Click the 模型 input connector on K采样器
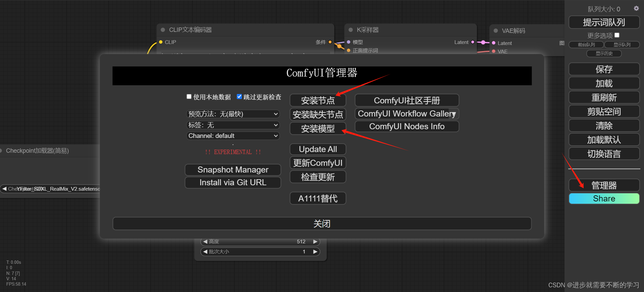The width and height of the screenshot is (644, 292). tap(348, 42)
